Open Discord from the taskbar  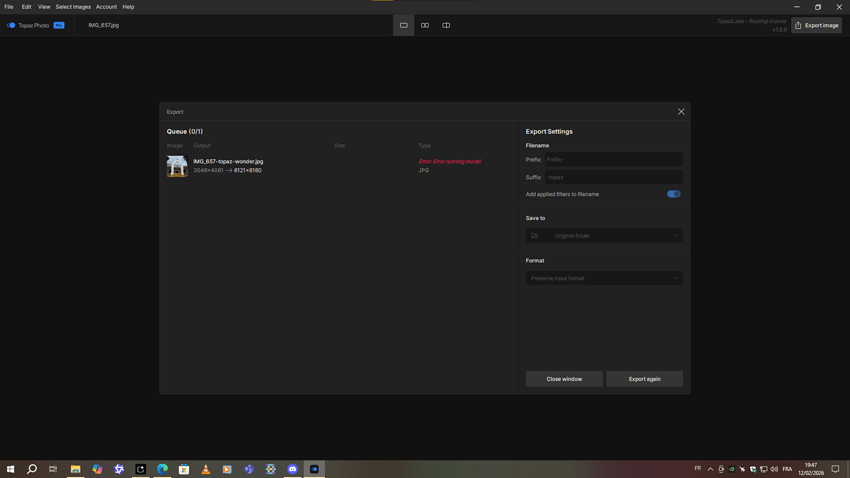(x=292, y=469)
